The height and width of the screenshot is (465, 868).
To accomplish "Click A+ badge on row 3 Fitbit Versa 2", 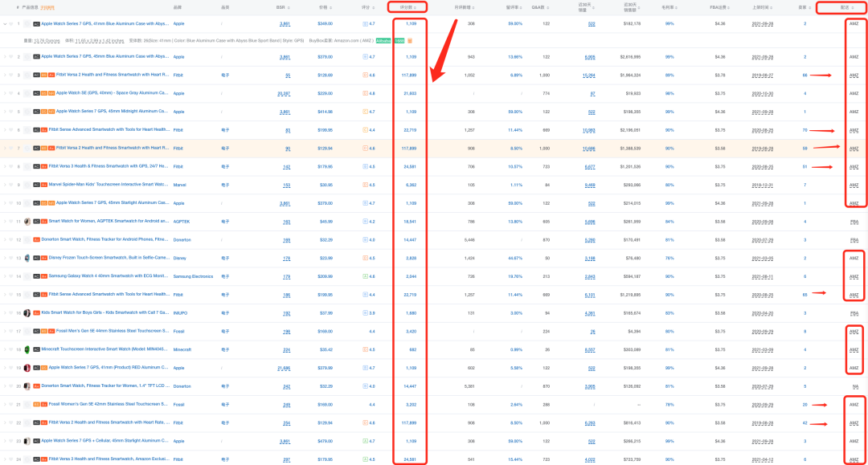I will (51, 75).
